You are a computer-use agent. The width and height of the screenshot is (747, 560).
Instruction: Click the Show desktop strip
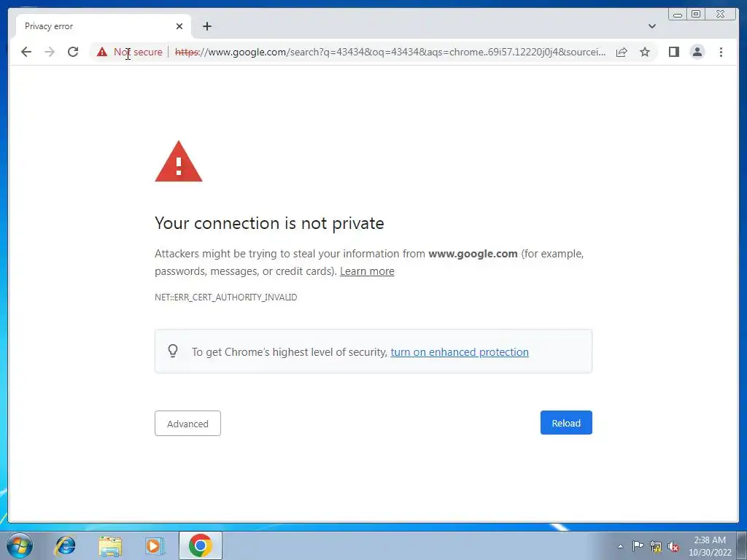tap(742, 545)
